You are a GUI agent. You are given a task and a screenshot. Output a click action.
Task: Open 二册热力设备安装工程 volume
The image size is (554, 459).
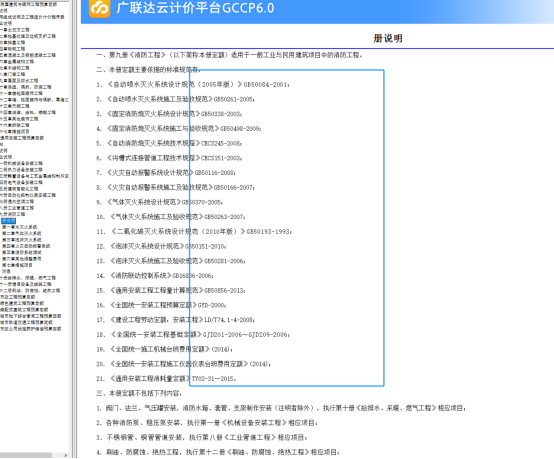(21, 170)
